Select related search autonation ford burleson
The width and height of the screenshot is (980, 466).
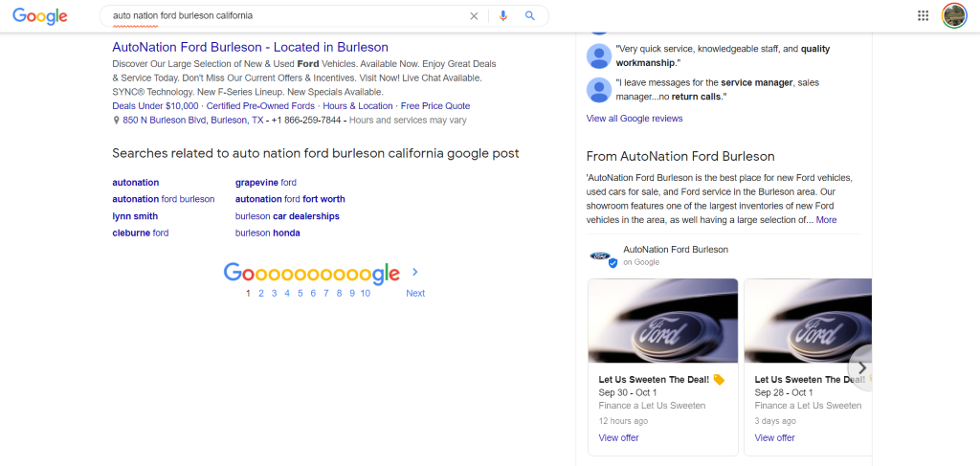pos(164,199)
